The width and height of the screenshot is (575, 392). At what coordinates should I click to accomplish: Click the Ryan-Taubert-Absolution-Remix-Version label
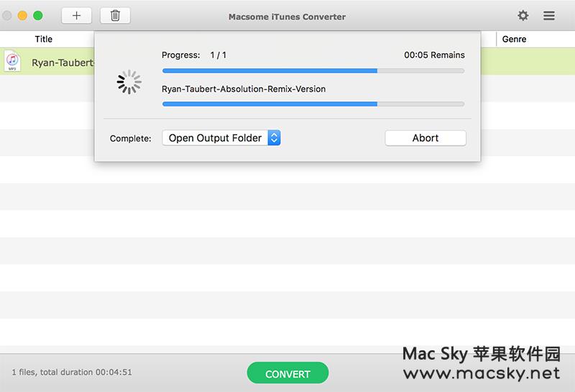tap(244, 89)
